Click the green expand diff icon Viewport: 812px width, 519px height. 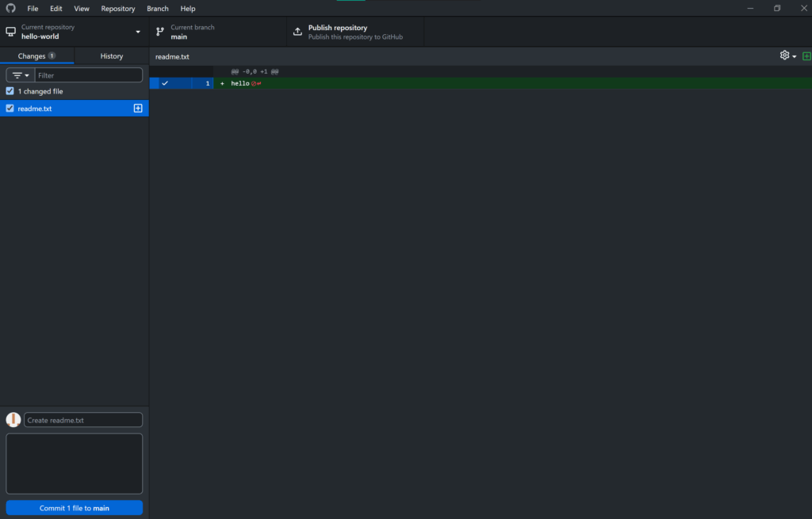tap(806, 56)
